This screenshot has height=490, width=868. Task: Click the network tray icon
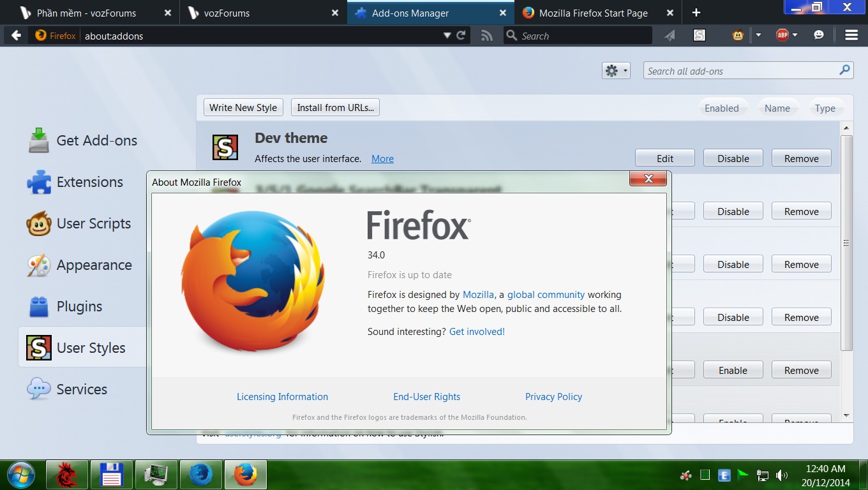(762, 475)
